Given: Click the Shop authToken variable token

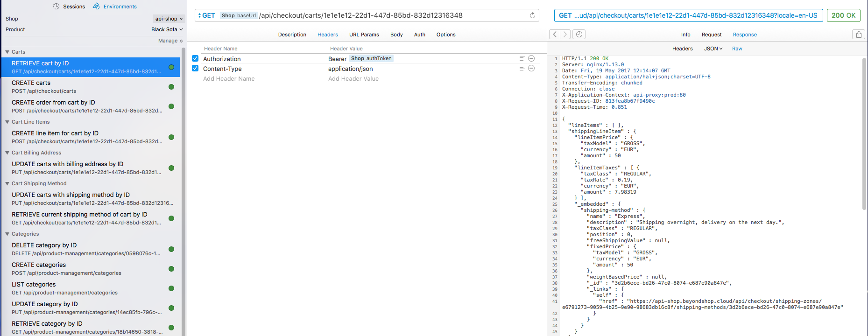Looking at the screenshot, I should pos(371,58).
